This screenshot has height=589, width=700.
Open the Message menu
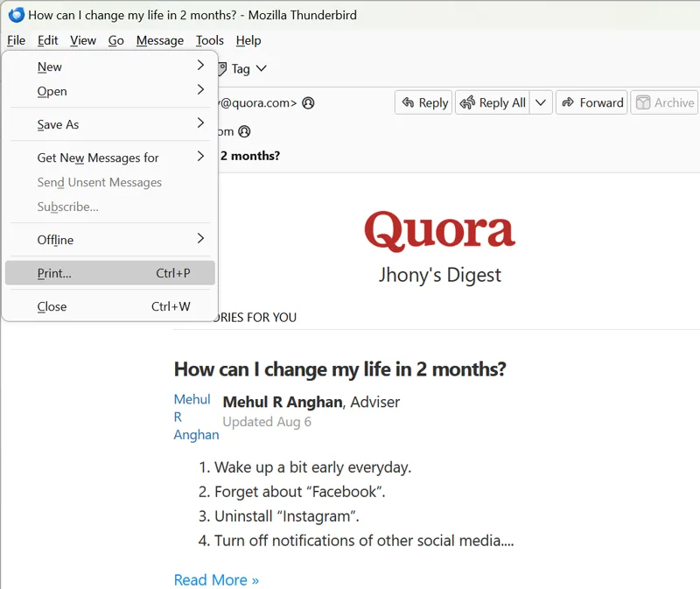[160, 40]
